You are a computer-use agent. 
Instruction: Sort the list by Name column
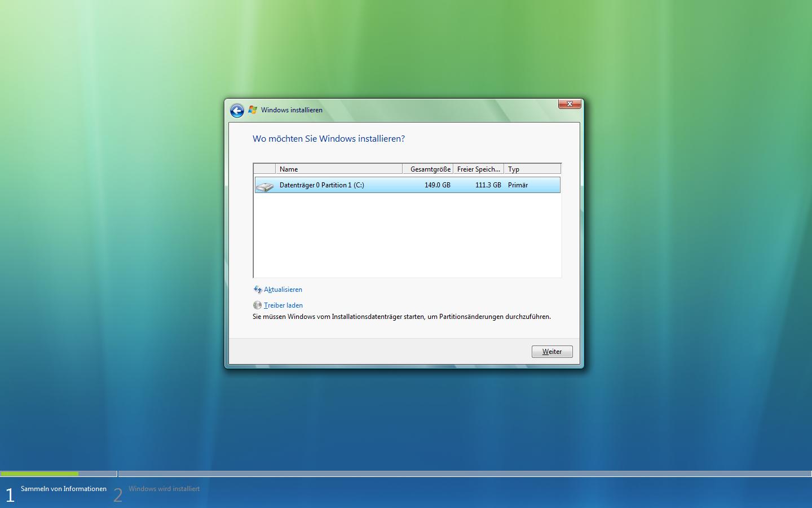[x=339, y=169]
